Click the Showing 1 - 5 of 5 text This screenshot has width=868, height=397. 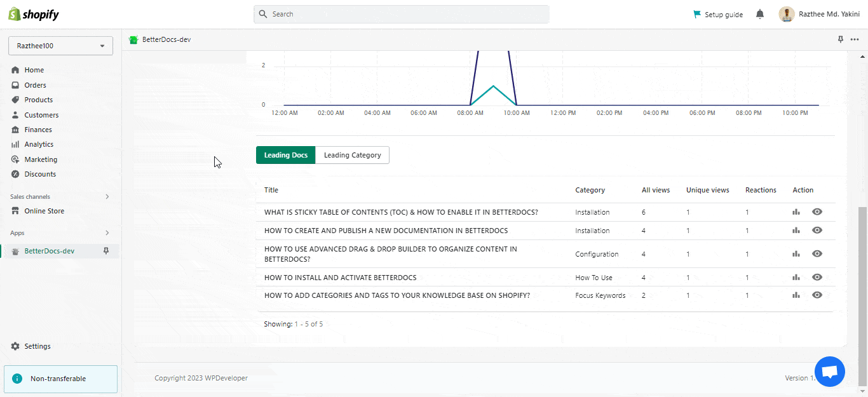tap(294, 324)
